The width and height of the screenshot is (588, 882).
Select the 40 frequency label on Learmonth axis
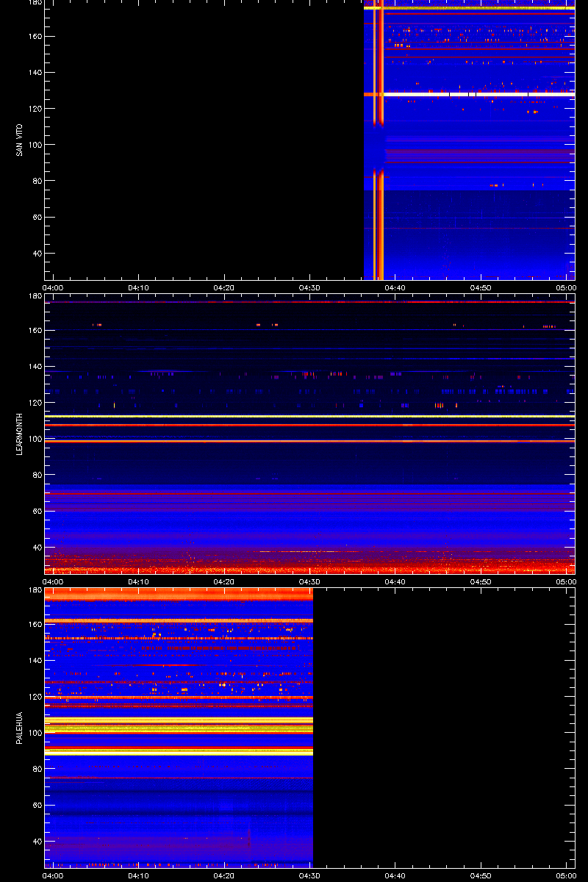point(37,548)
